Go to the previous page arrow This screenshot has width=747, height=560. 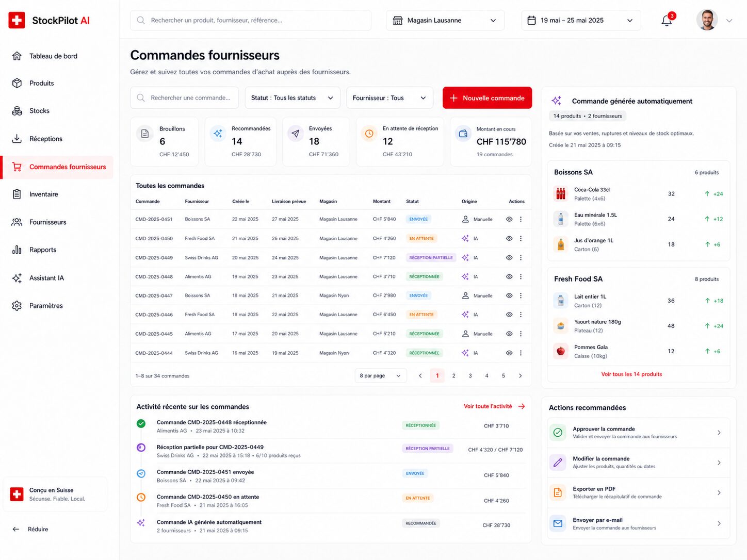(420, 375)
